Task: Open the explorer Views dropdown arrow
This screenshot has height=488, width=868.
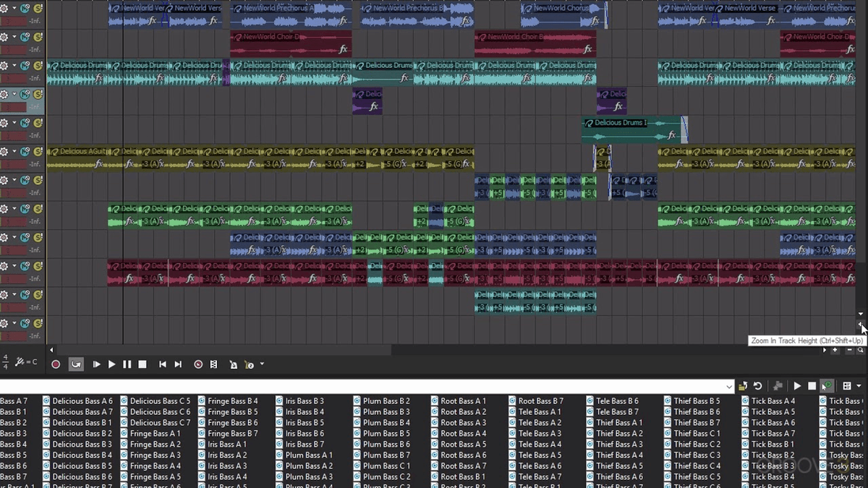Action: [859, 387]
